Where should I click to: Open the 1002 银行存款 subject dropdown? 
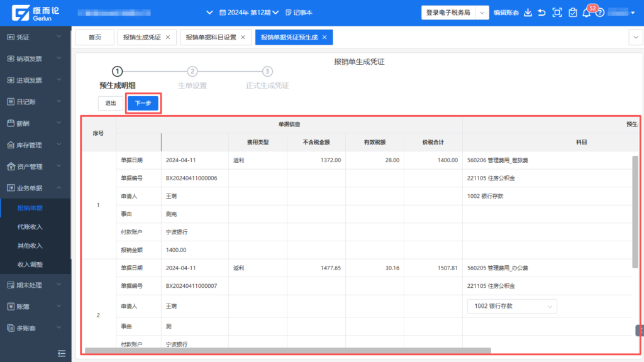tap(511, 306)
